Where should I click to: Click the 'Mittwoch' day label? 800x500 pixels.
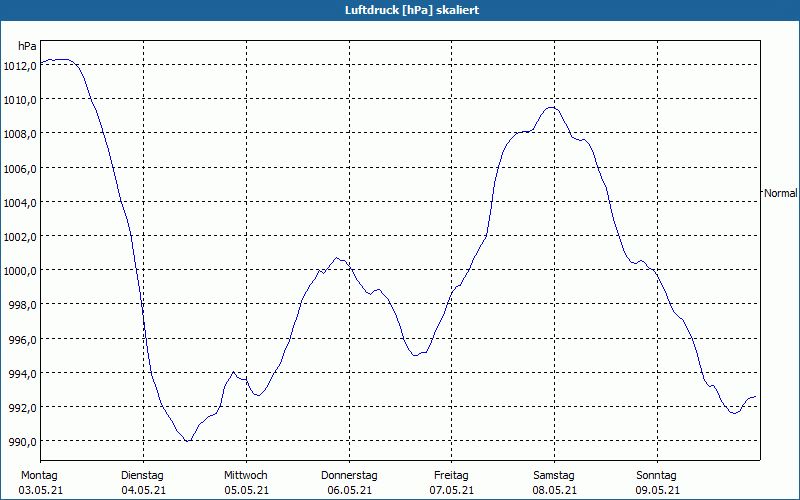(245, 475)
